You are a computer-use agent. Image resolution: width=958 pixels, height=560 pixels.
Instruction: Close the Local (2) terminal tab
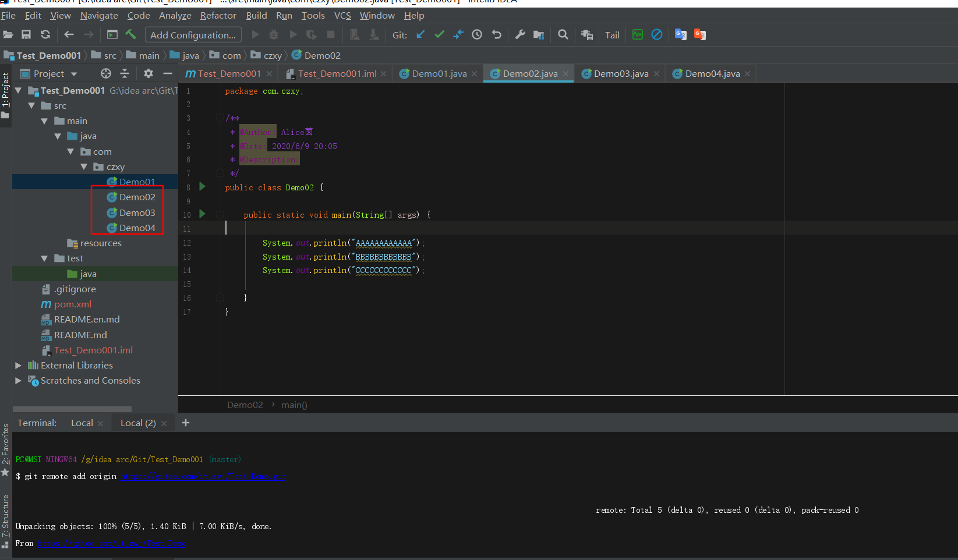click(164, 423)
